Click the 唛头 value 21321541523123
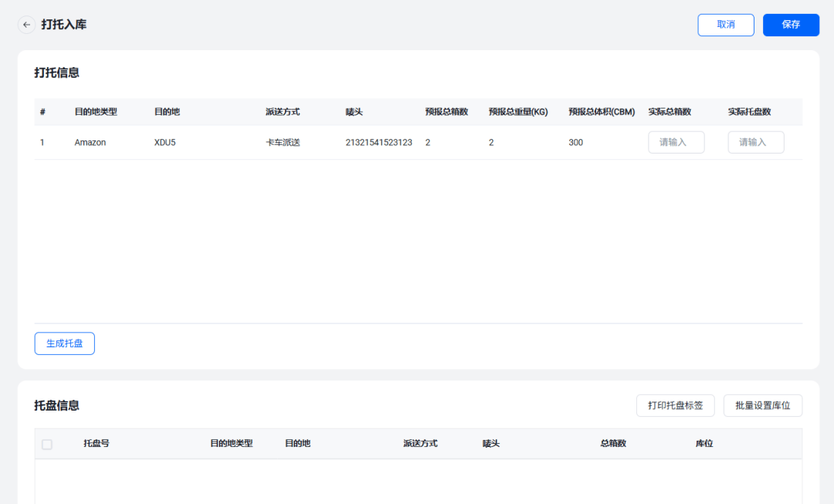The height and width of the screenshot is (504, 834). [x=378, y=143]
